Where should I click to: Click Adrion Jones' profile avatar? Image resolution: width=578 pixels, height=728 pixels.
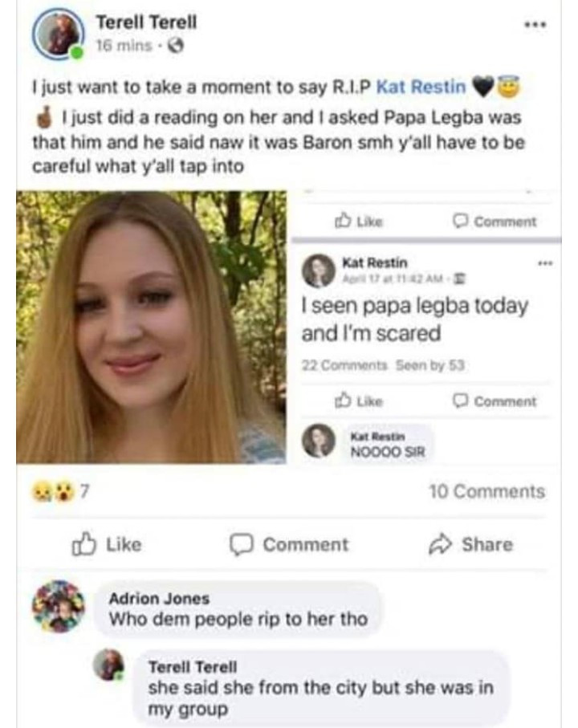click(x=58, y=606)
